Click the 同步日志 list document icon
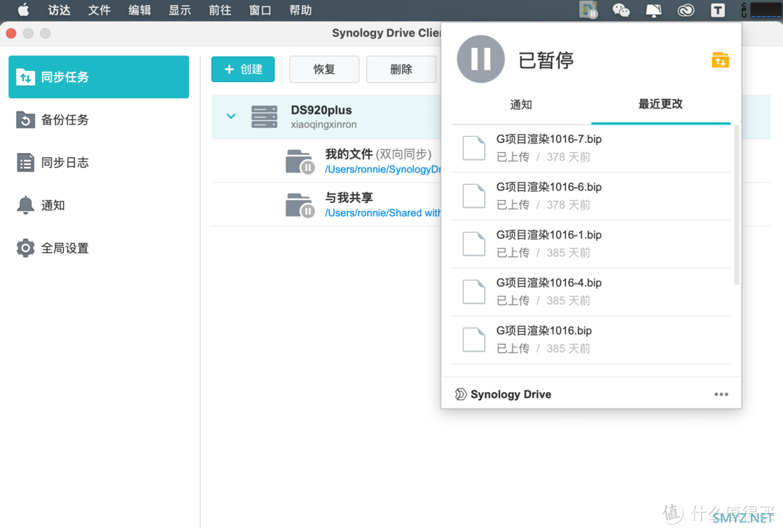The height and width of the screenshot is (532, 783). pyautogui.click(x=25, y=162)
